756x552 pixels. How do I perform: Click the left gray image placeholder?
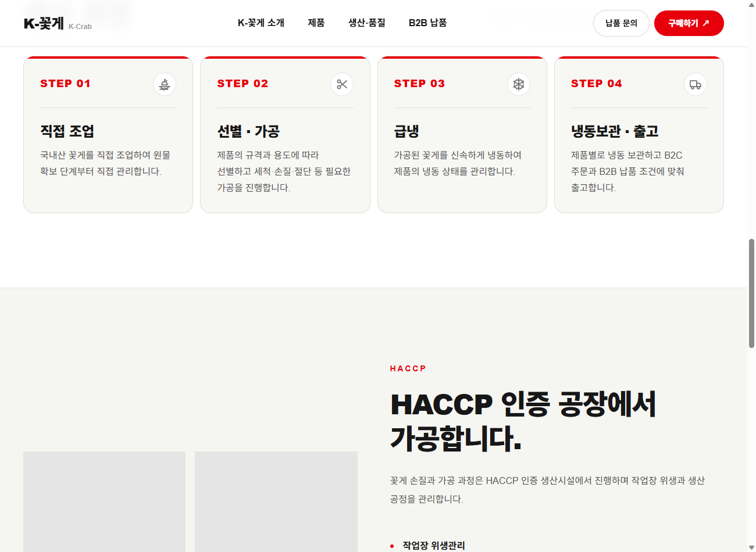(104, 501)
